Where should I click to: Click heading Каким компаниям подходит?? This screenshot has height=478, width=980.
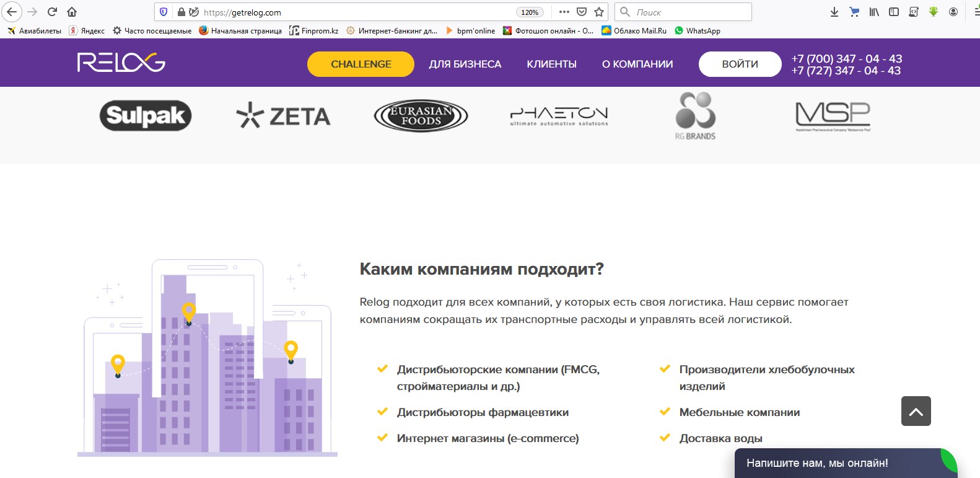(x=481, y=269)
